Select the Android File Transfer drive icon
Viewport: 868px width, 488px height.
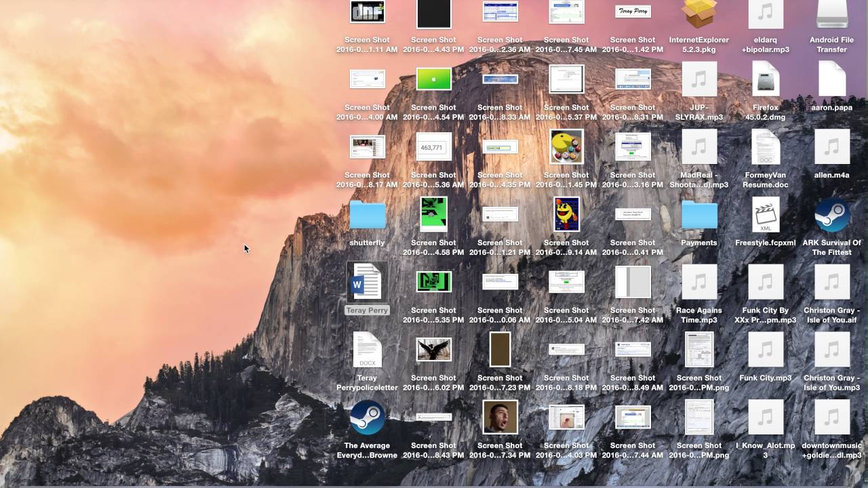pos(832,14)
